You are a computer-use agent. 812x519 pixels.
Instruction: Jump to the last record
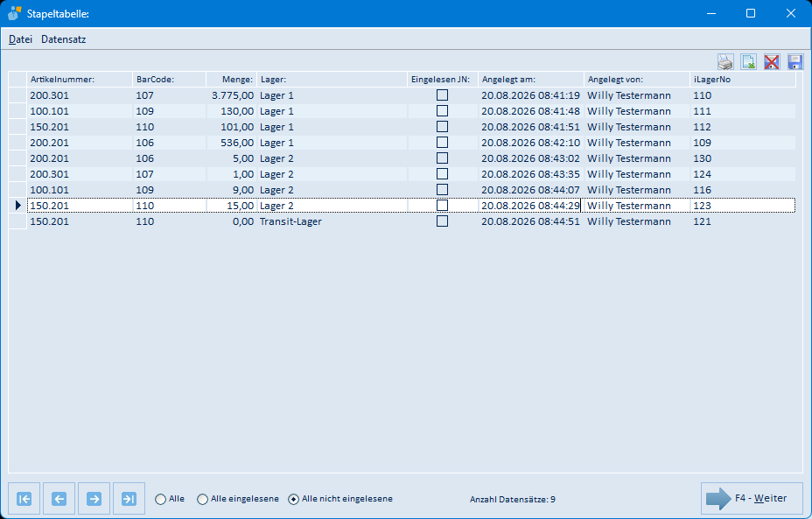129,499
